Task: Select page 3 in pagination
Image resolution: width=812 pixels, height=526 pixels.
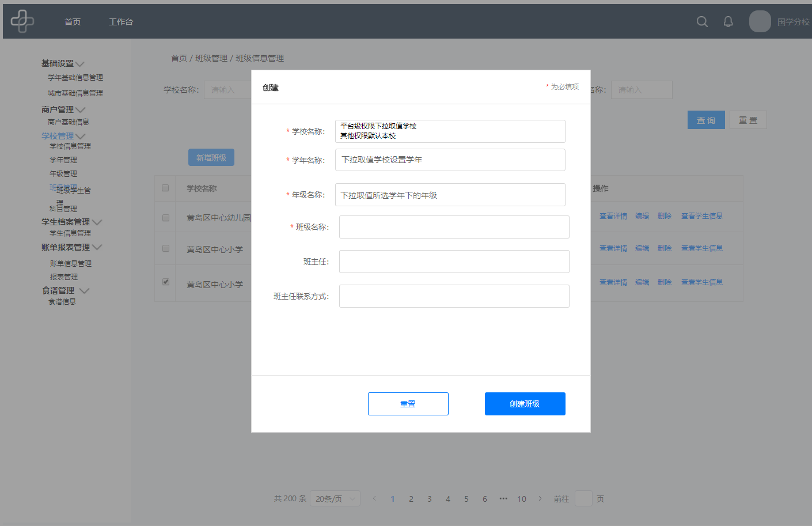Action: pyautogui.click(x=430, y=499)
